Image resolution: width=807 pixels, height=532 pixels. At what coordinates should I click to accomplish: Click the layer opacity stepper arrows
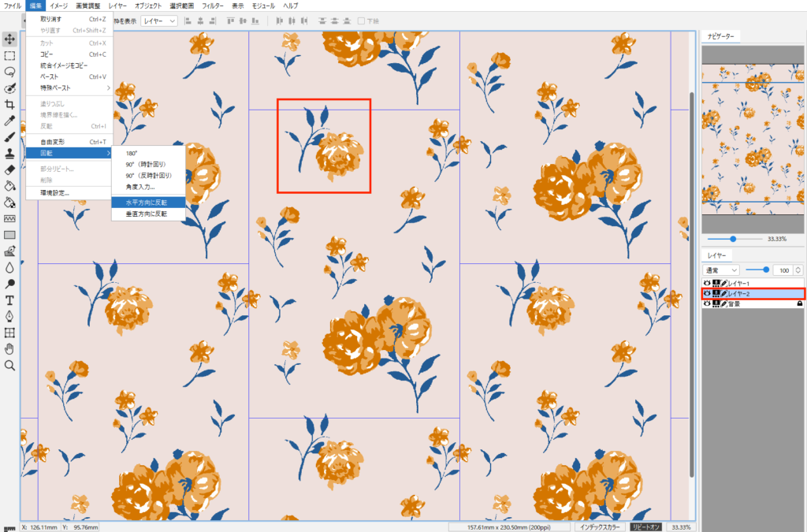coord(798,270)
